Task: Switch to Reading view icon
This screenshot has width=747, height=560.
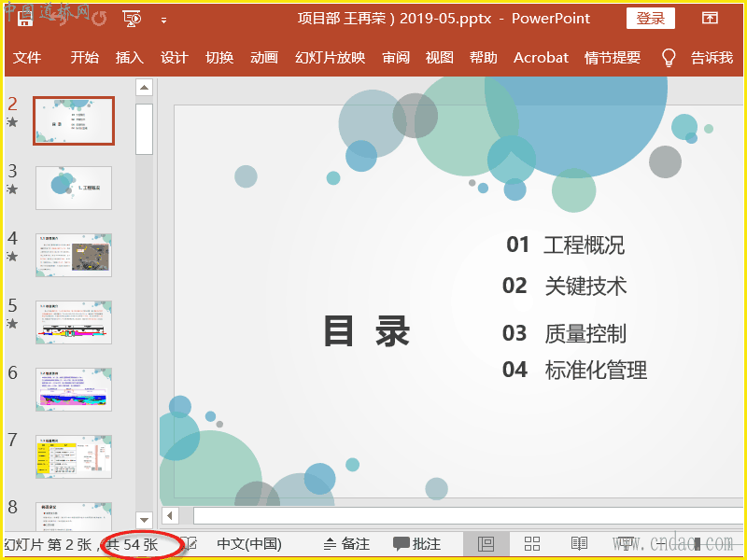Action: pos(579,544)
